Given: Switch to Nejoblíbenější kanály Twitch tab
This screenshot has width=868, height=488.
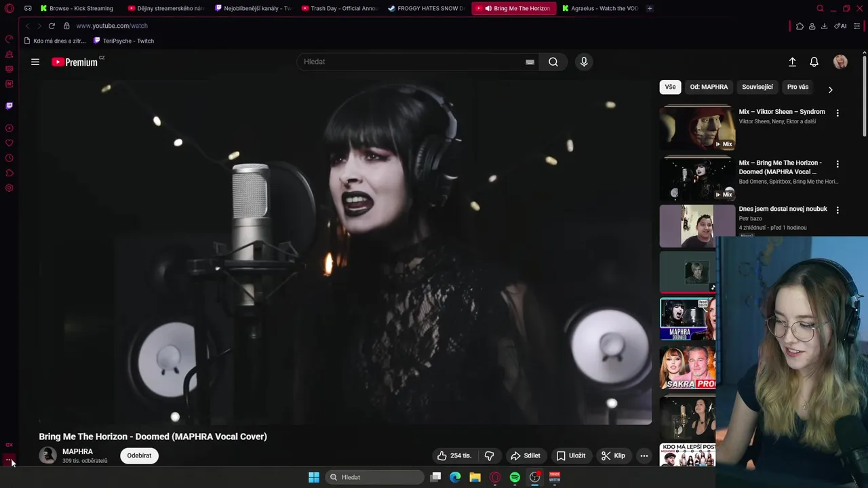Looking at the screenshot, I should (253, 9).
